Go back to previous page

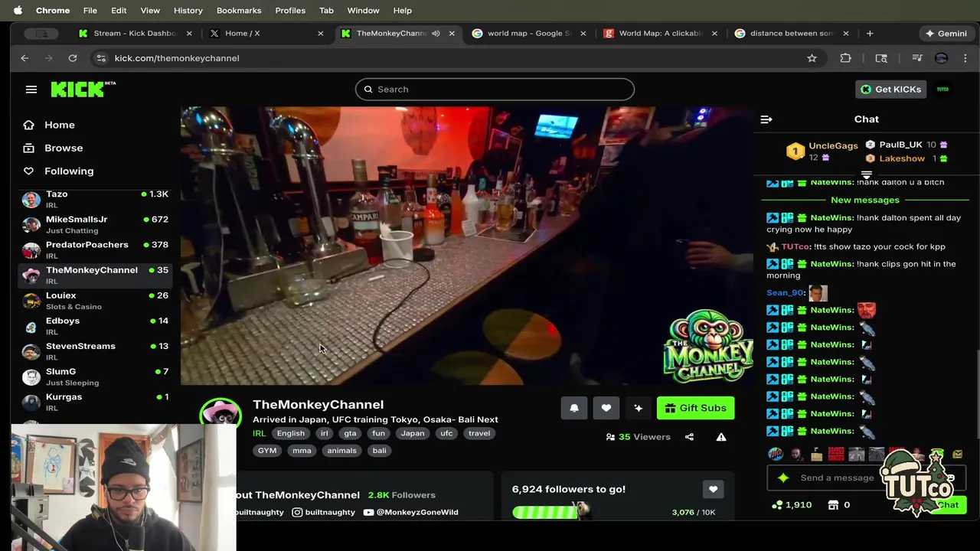click(x=24, y=58)
